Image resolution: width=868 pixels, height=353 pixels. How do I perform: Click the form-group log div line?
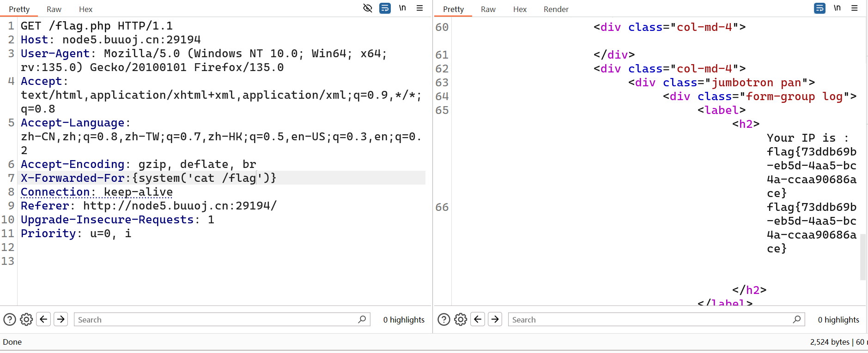759,96
